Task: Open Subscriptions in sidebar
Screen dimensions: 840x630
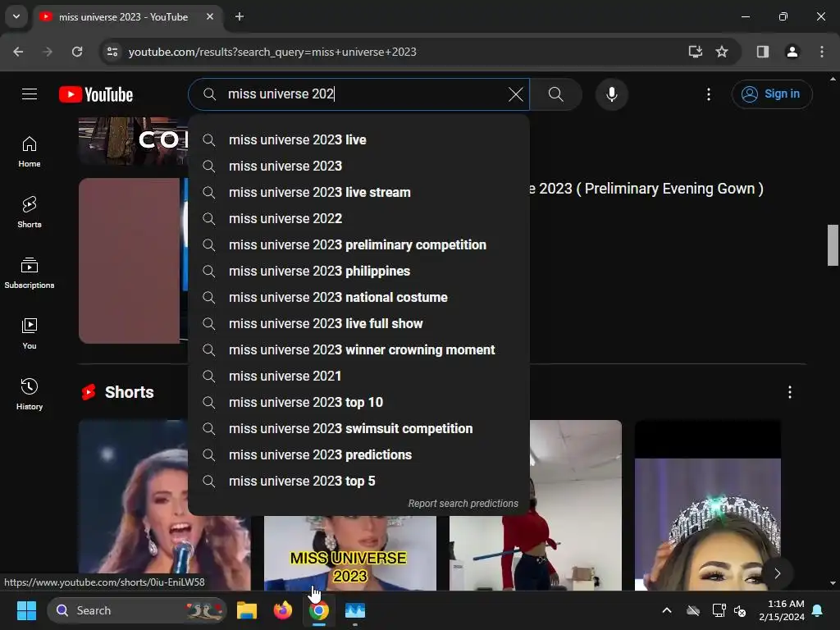Action: [30, 273]
